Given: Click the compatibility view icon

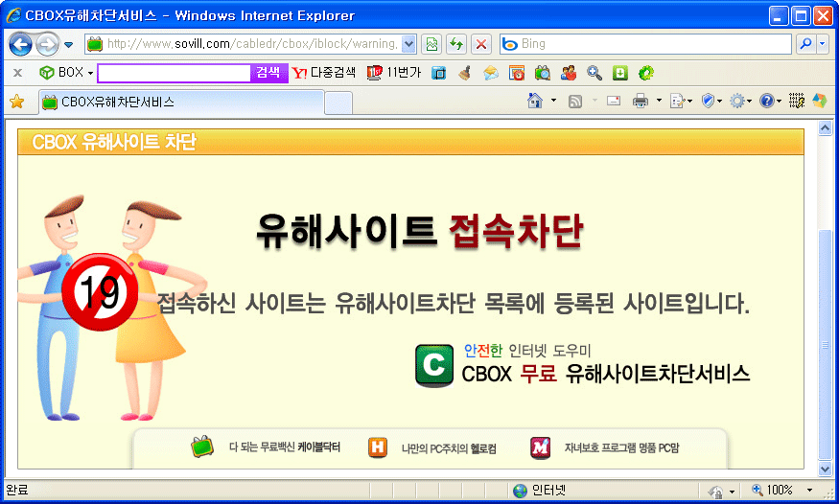Looking at the screenshot, I should (431, 44).
